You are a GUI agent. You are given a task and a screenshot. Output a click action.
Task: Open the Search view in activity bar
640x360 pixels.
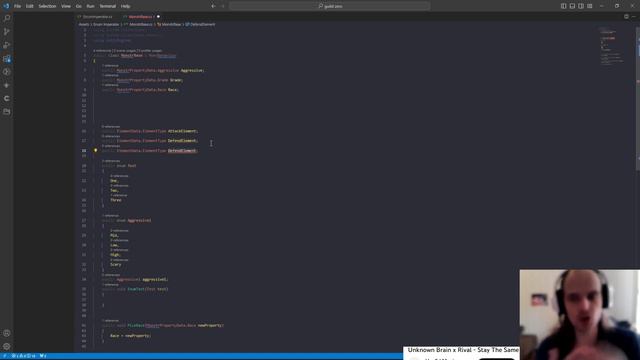pos(7,18)
